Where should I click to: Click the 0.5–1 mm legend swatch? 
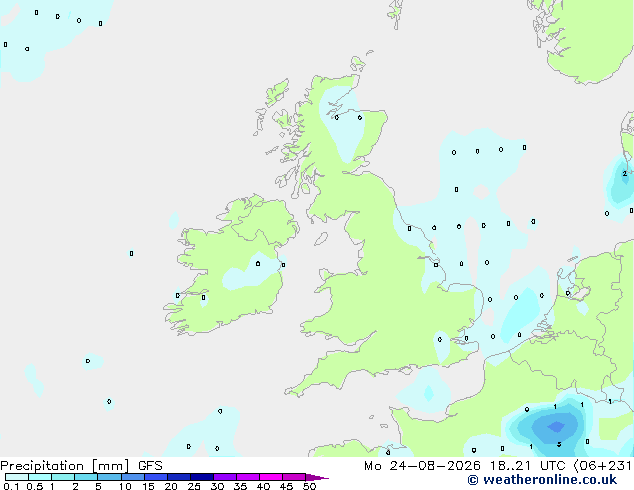(x=40, y=477)
